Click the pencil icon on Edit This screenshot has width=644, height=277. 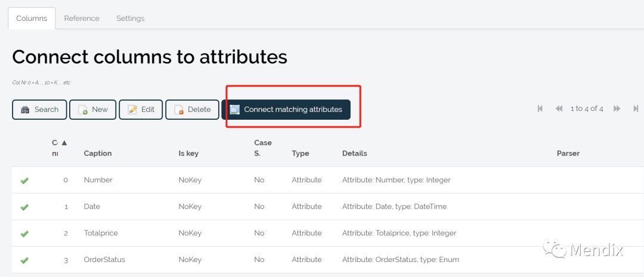click(132, 110)
